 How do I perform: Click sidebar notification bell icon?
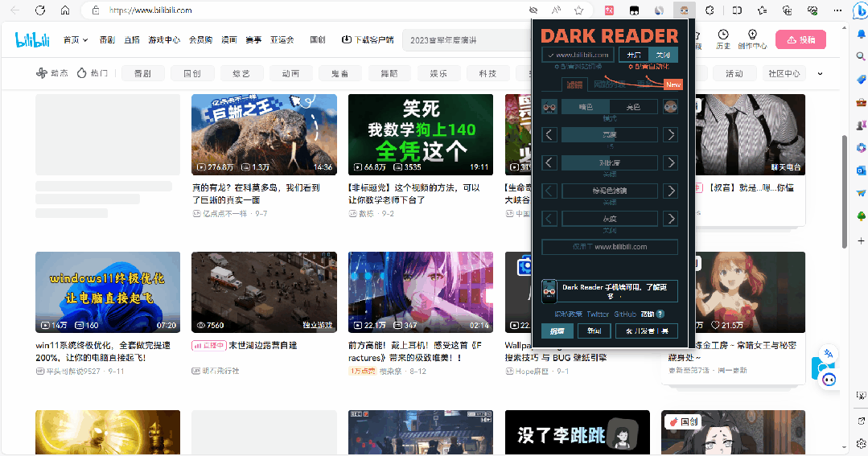pyautogui.click(x=861, y=34)
